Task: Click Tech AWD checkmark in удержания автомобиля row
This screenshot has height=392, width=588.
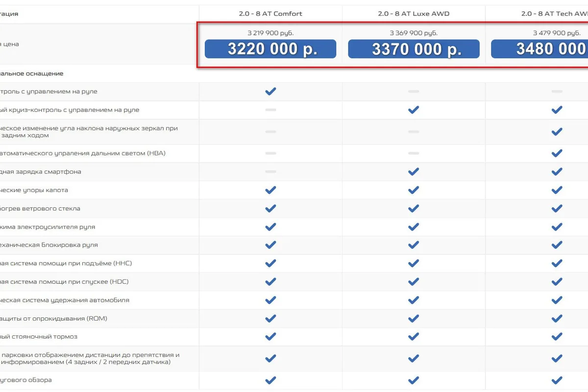Action: click(557, 300)
